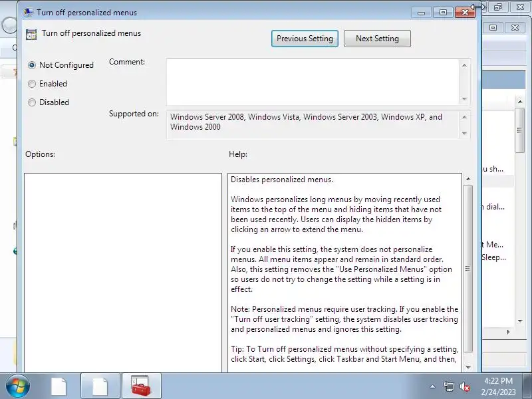
Task: Go to Previous Setting
Action: pos(305,39)
